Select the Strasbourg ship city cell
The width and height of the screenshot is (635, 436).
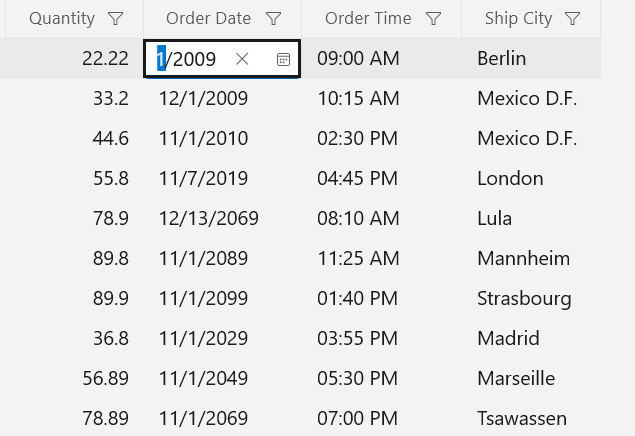tap(524, 298)
